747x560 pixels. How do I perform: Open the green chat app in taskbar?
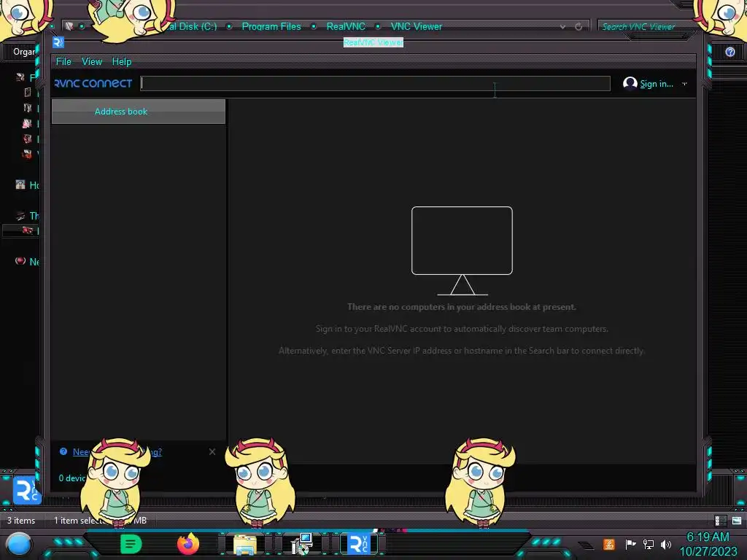click(x=131, y=544)
